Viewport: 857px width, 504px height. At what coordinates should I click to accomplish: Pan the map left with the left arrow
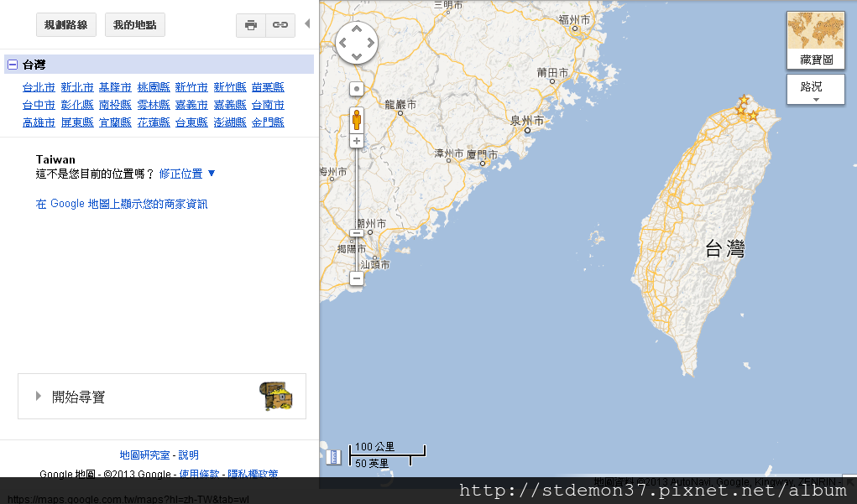coord(342,43)
